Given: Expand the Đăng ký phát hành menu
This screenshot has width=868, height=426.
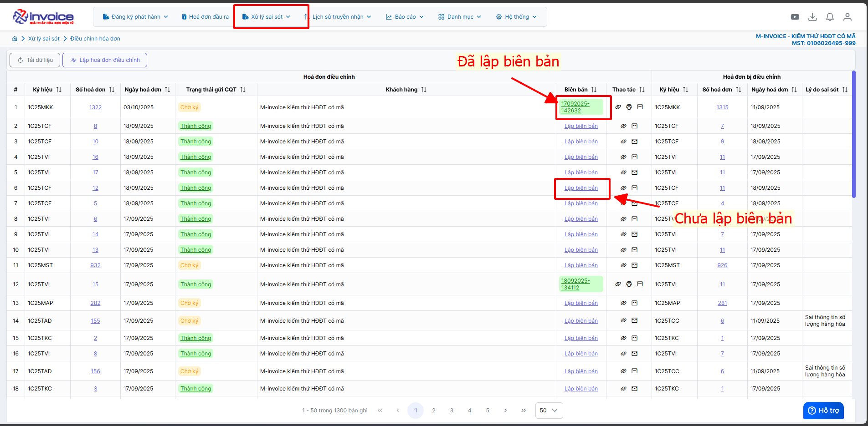Looking at the screenshot, I should pyautogui.click(x=135, y=17).
